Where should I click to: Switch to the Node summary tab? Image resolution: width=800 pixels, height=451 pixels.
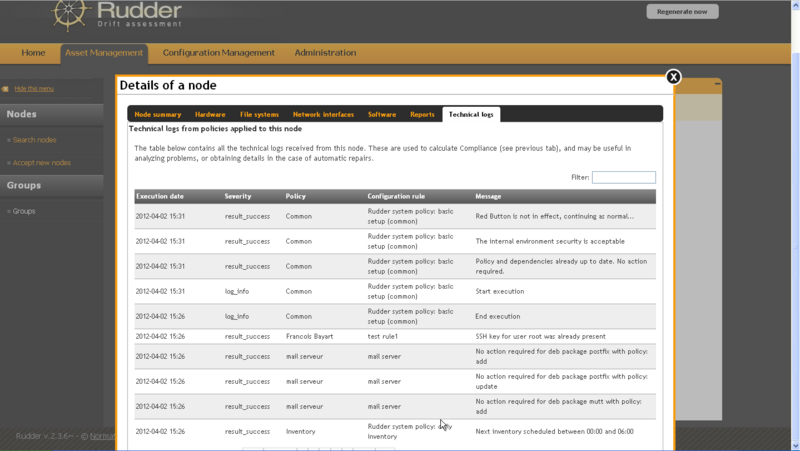(x=158, y=114)
